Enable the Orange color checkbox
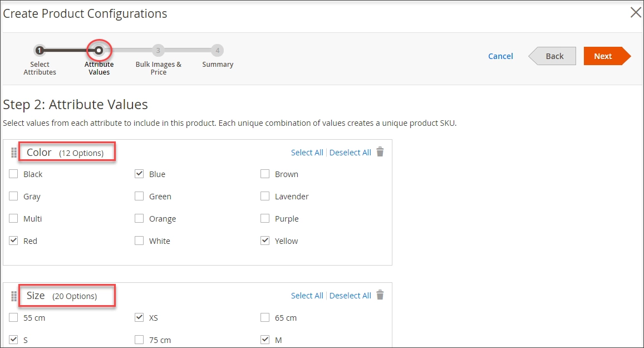644x348 pixels. [139, 218]
